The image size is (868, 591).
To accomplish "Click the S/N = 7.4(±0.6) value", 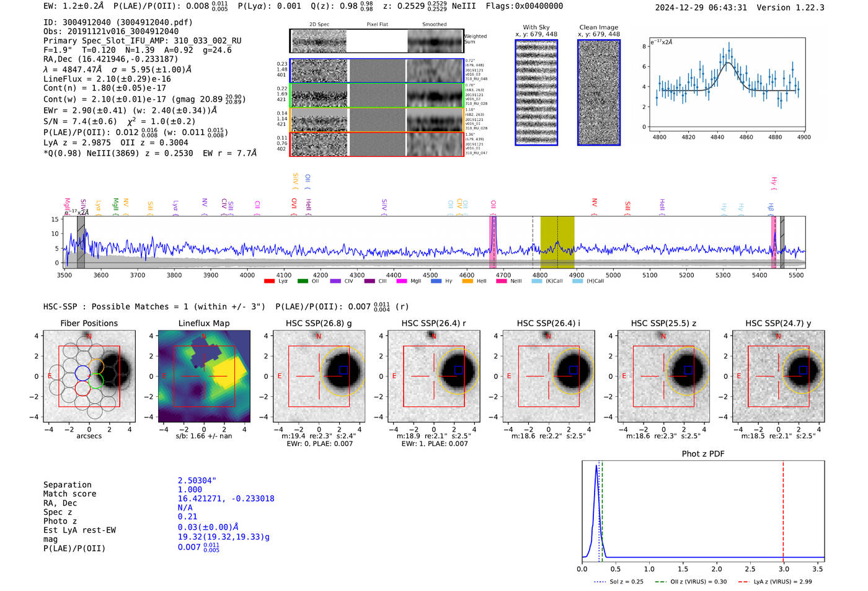I will tap(80, 121).
